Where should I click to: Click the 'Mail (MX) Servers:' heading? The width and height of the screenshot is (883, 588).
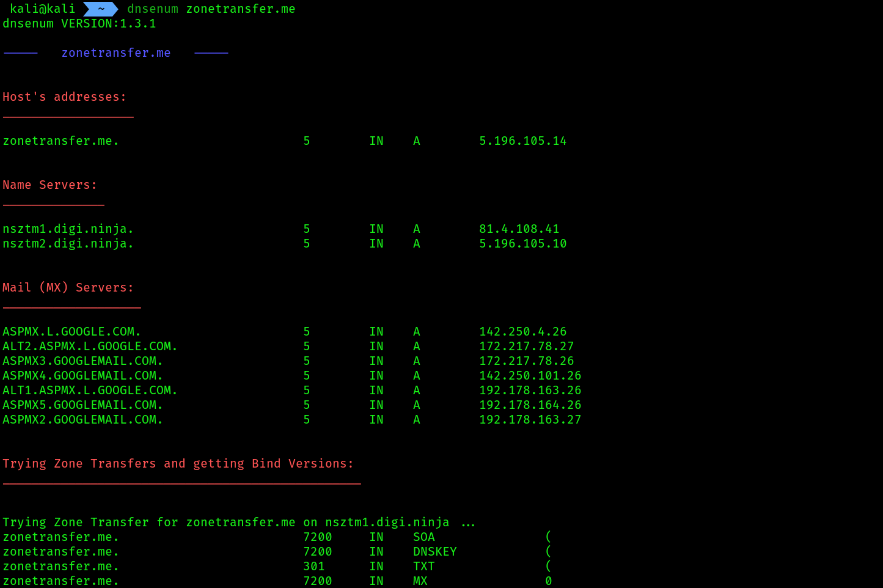coord(68,288)
